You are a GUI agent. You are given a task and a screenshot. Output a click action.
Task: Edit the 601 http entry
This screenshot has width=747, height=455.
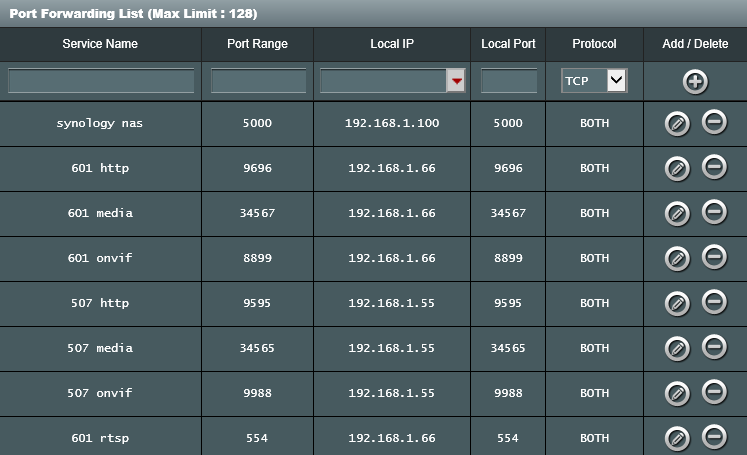(677, 169)
